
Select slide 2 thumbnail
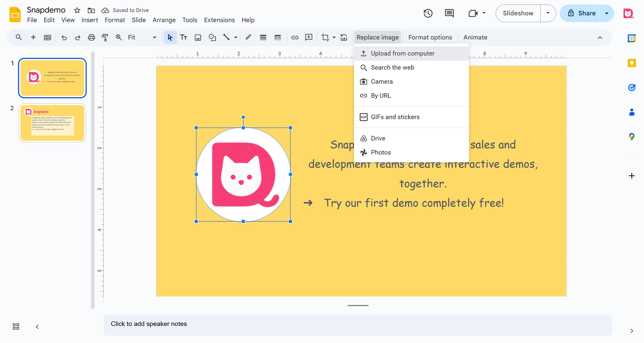click(52, 123)
